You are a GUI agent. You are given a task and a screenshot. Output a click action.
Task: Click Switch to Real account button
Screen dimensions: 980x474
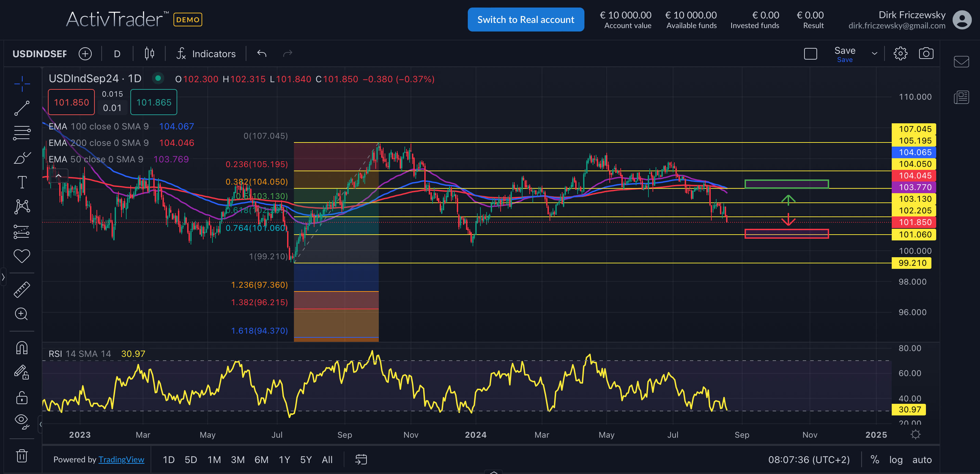click(525, 20)
